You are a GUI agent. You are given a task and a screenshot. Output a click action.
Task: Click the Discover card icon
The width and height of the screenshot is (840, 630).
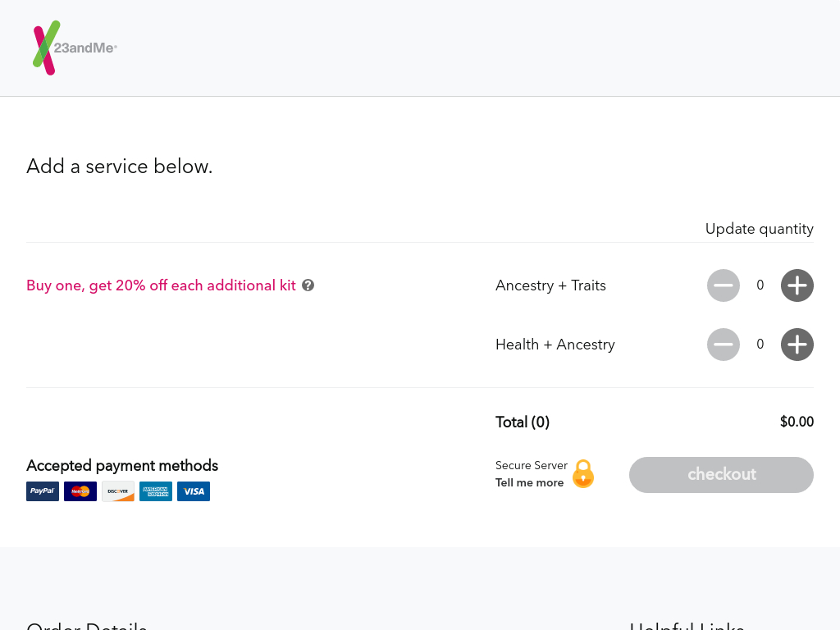(x=118, y=491)
